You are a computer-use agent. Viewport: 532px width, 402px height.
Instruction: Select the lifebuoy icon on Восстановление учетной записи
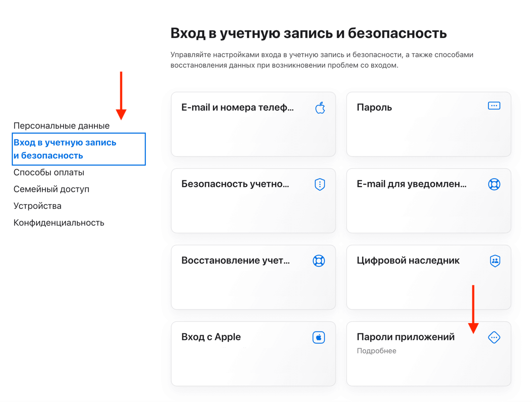click(319, 260)
